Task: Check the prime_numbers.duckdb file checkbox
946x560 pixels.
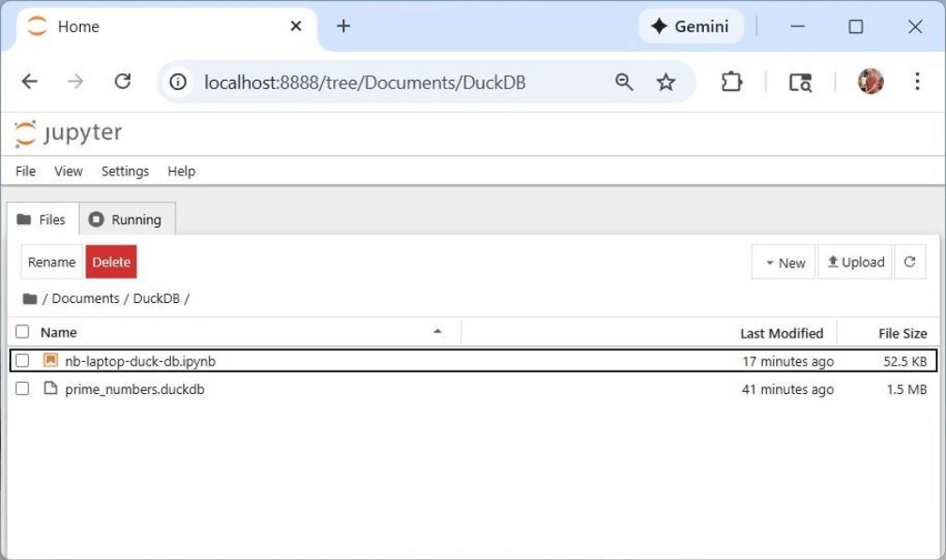Action: pyautogui.click(x=23, y=389)
